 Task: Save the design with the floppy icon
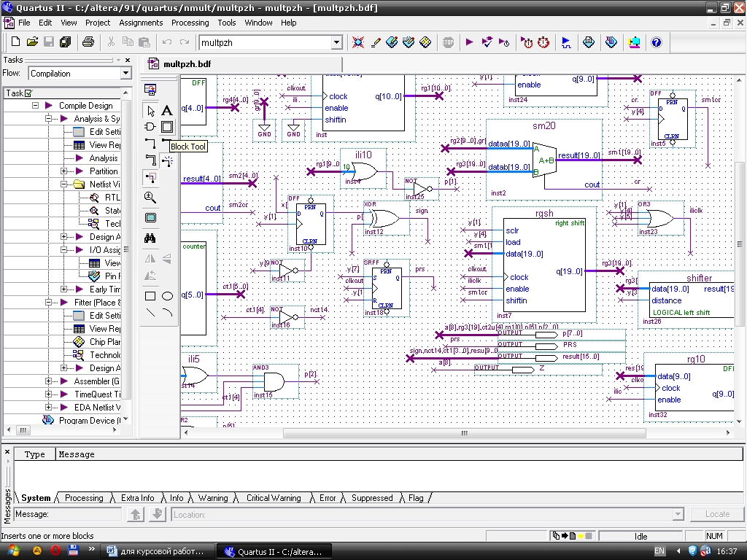click(x=49, y=42)
